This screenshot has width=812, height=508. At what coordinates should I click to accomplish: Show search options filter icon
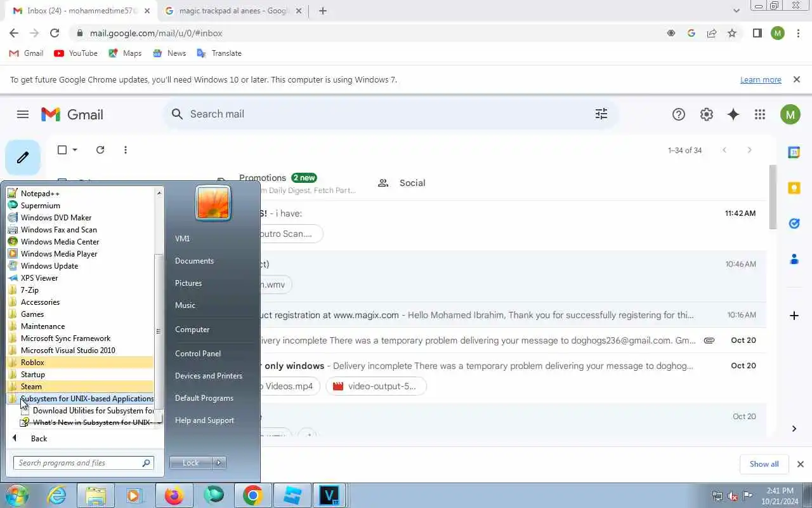(x=601, y=114)
